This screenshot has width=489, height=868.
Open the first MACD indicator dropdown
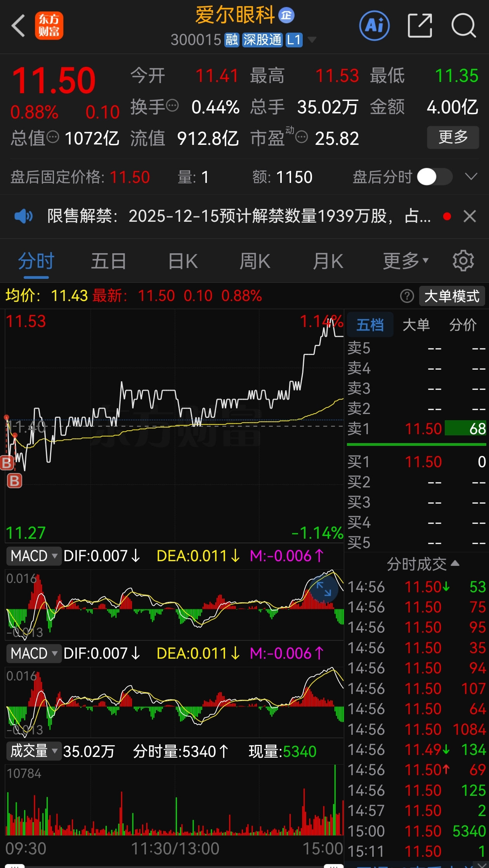(34, 556)
